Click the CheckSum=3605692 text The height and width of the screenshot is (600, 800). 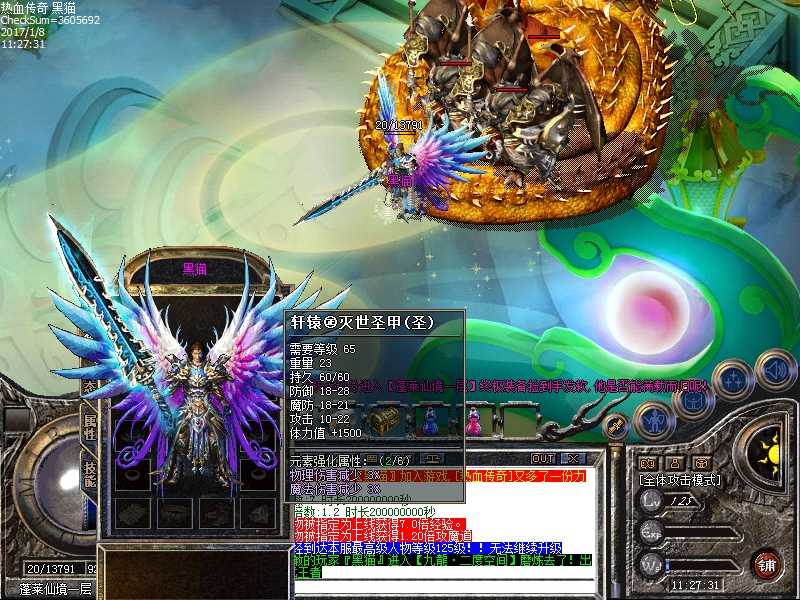50,20
